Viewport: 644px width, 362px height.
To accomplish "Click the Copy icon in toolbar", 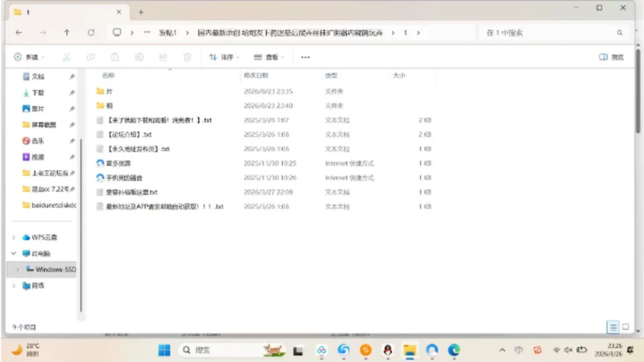I will click(x=91, y=57).
